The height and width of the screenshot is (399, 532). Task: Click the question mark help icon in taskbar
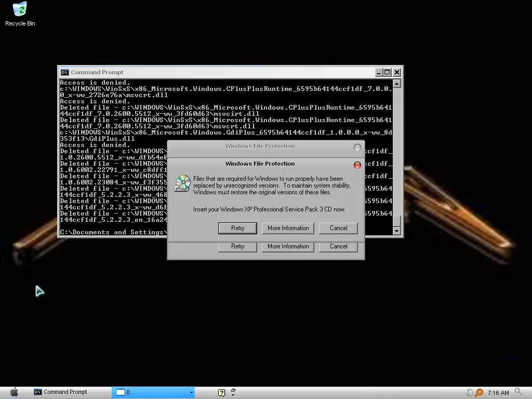[x=221, y=393]
